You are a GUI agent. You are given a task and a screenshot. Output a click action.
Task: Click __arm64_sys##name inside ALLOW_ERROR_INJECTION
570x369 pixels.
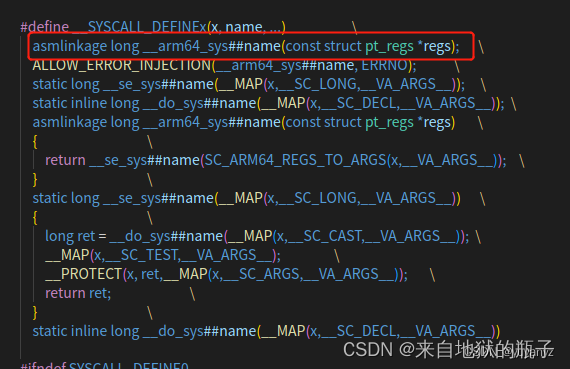285,65
